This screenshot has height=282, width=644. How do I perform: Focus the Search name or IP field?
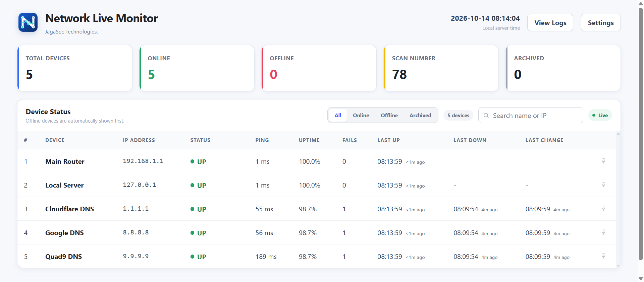tap(531, 115)
